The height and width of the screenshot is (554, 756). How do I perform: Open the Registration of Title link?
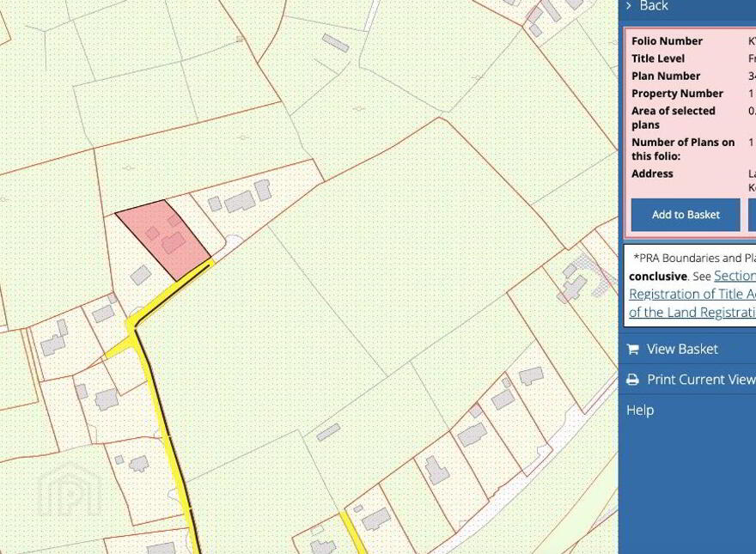(692, 294)
